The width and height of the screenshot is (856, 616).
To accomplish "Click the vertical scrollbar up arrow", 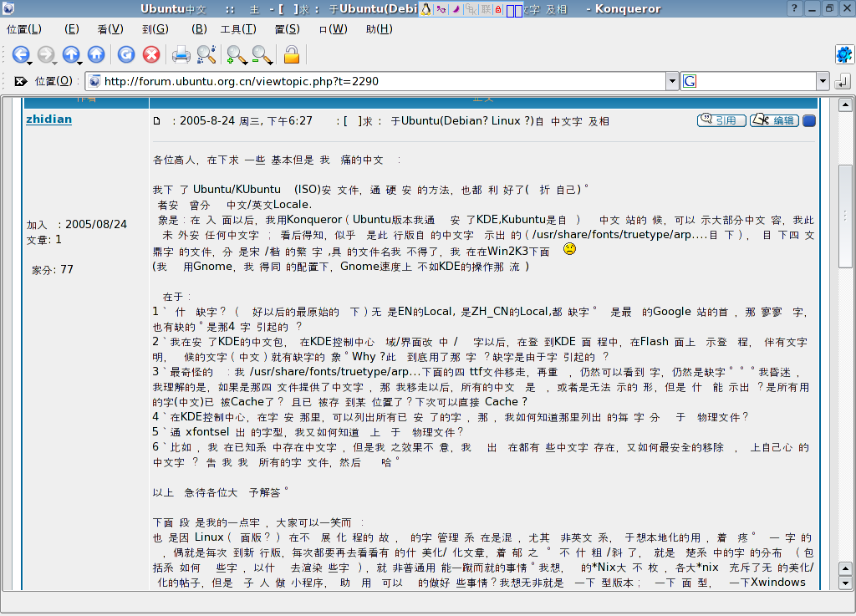I will (x=846, y=104).
